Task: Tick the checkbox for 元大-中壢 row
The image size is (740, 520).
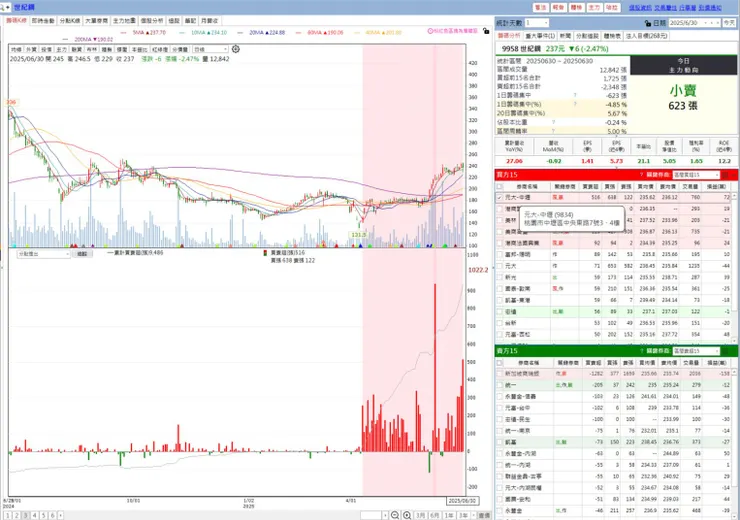Action: coord(499,198)
